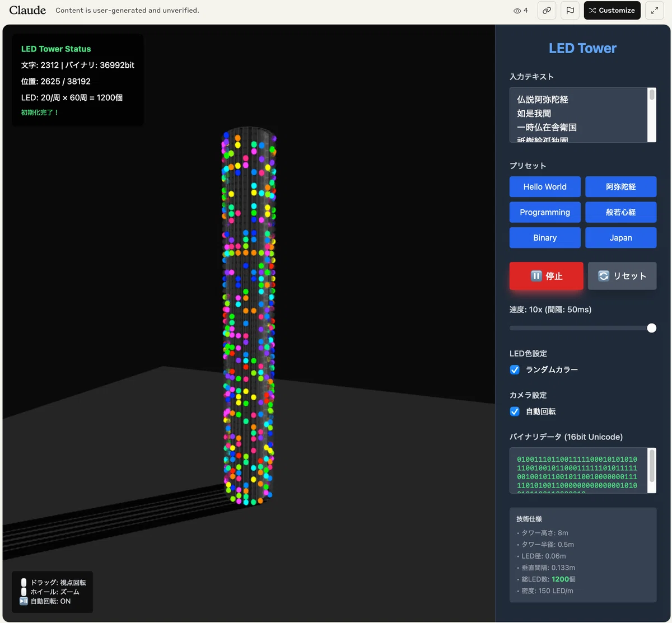672x623 pixels.
Task: Click the 文字: 2312 | バイナリ: 36992bit line
Action: click(x=78, y=65)
